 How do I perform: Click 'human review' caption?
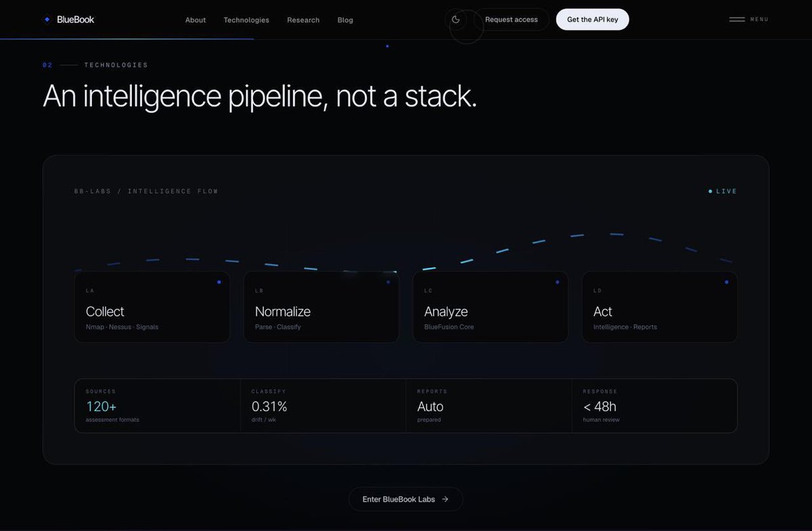pos(602,420)
